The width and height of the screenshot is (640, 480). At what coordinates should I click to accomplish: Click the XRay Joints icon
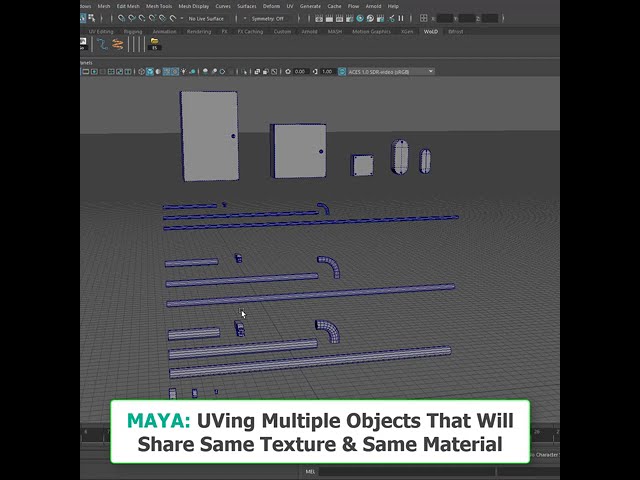click(274, 71)
